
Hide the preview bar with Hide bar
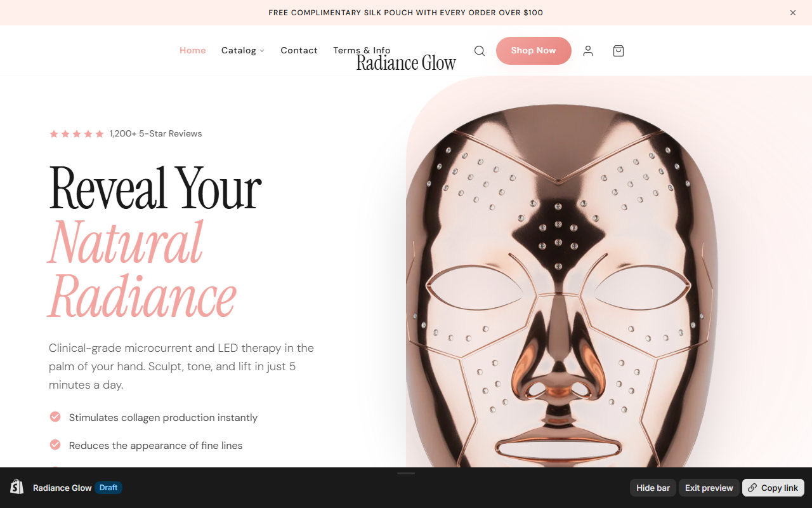[x=653, y=488]
